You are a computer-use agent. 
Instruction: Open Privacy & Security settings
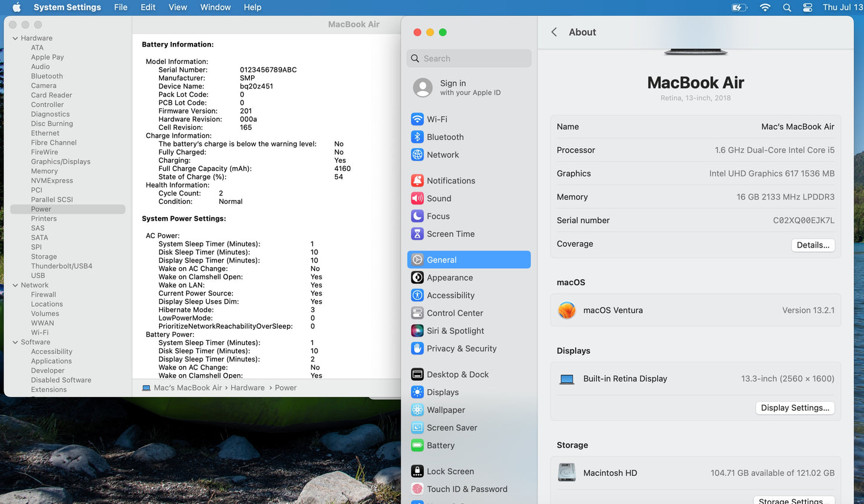461,349
